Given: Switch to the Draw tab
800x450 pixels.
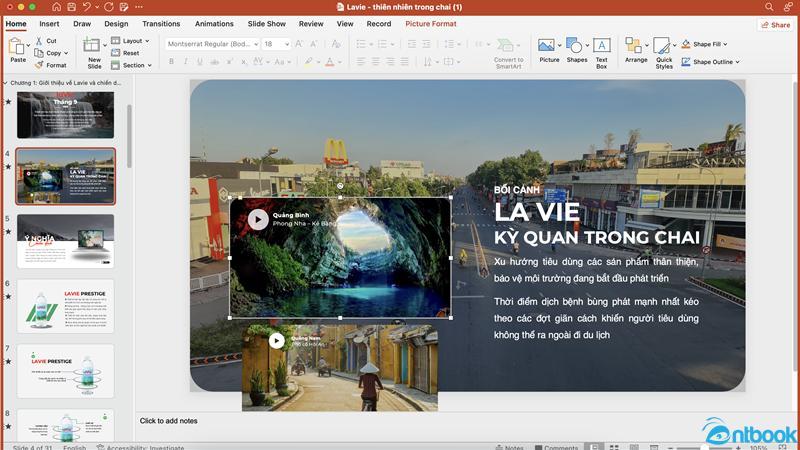Looking at the screenshot, I should click(x=82, y=24).
